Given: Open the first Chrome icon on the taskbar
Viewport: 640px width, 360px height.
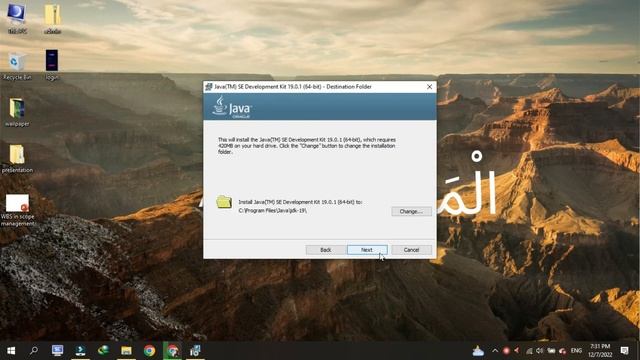Looking at the screenshot, I should [149, 351].
